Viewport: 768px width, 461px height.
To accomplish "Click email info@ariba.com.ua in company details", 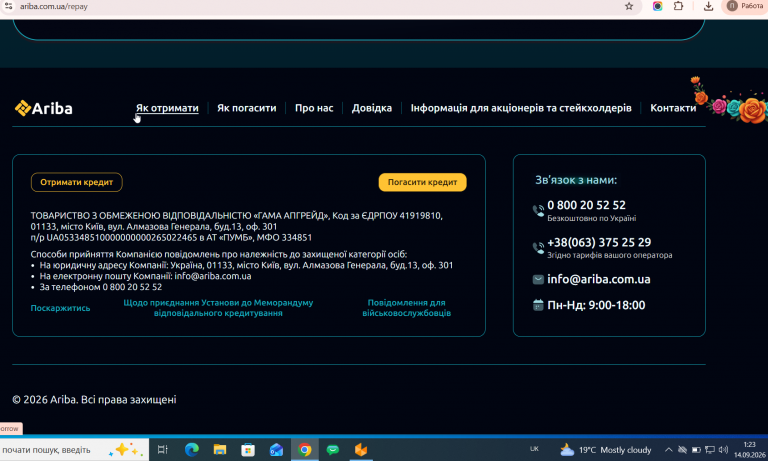I will 213,276.
